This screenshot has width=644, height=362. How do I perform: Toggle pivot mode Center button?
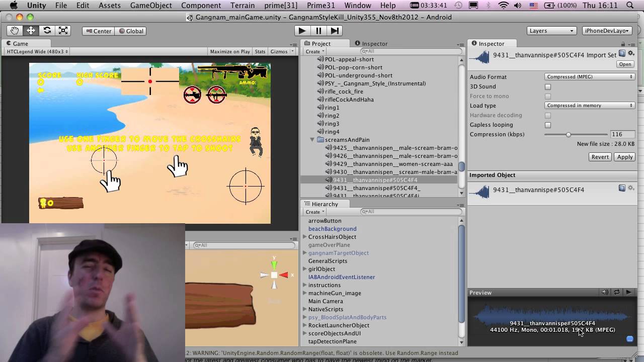click(99, 31)
